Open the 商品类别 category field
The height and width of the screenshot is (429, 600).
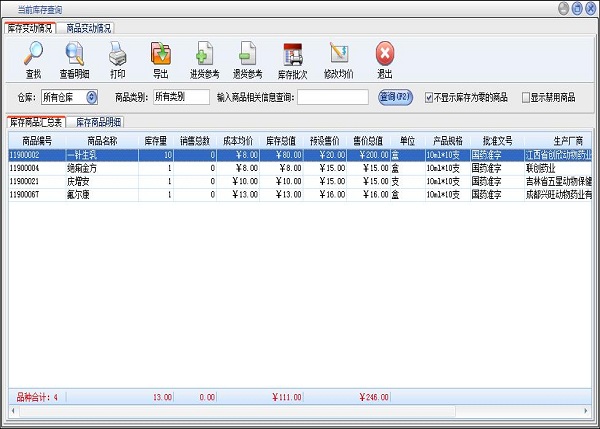click(x=180, y=97)
